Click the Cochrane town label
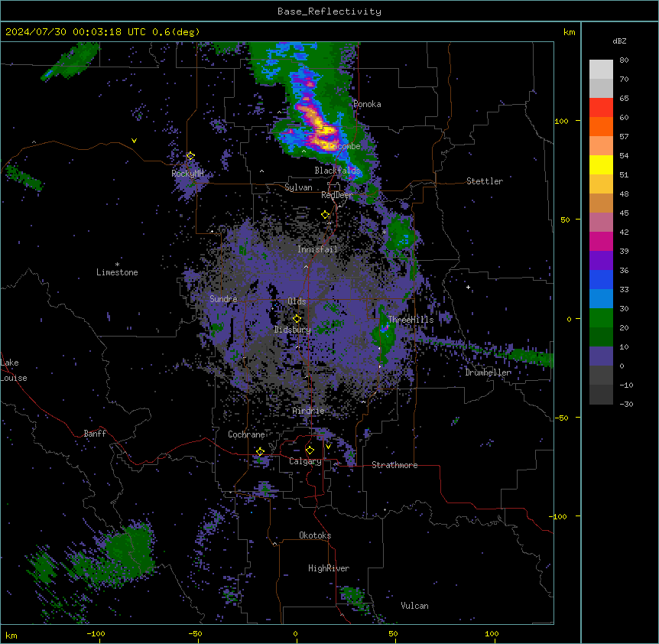 click(246, 434)
